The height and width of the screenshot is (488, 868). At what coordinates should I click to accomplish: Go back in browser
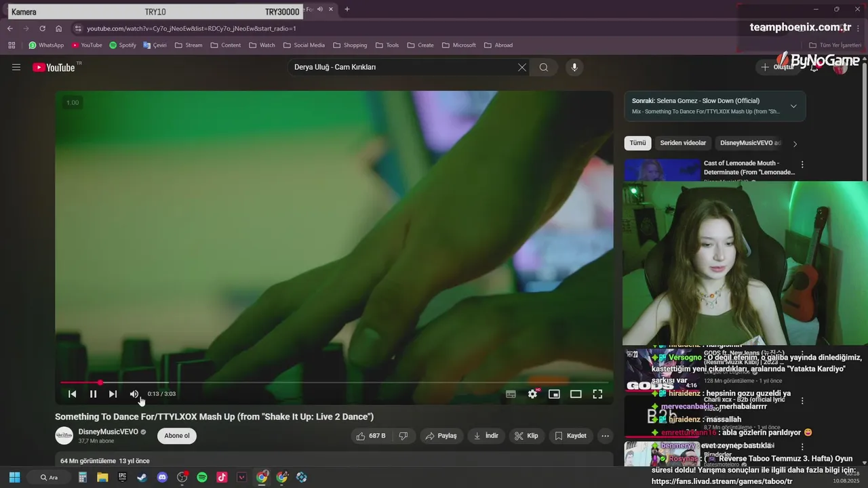(x=10, y=28)
